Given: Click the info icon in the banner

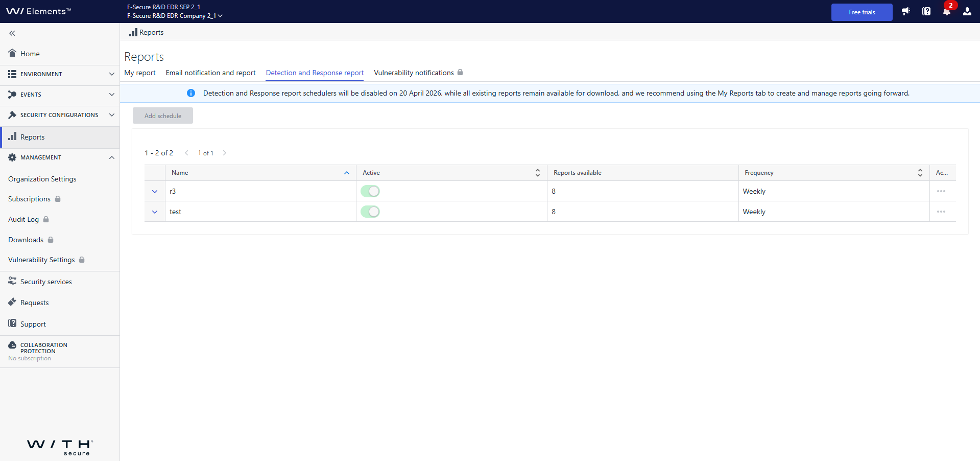Looking at the screenshot, I should click(191, 93).
